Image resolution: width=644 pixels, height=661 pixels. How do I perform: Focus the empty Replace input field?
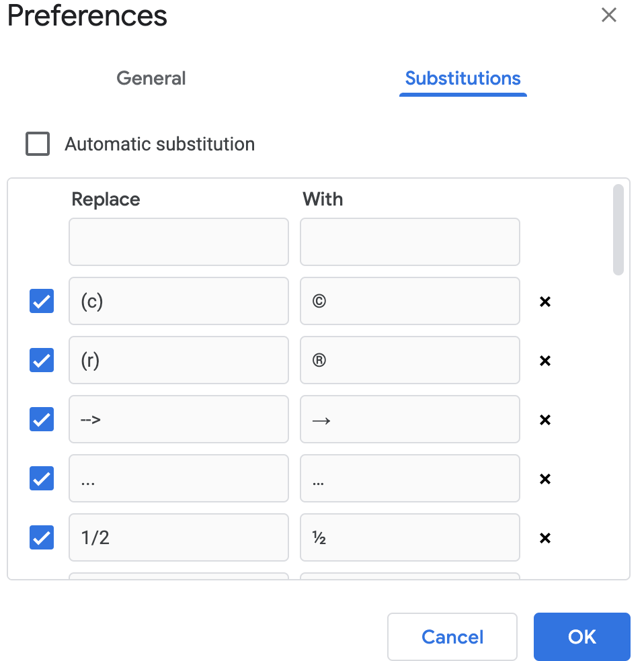(x=179, y=242)
